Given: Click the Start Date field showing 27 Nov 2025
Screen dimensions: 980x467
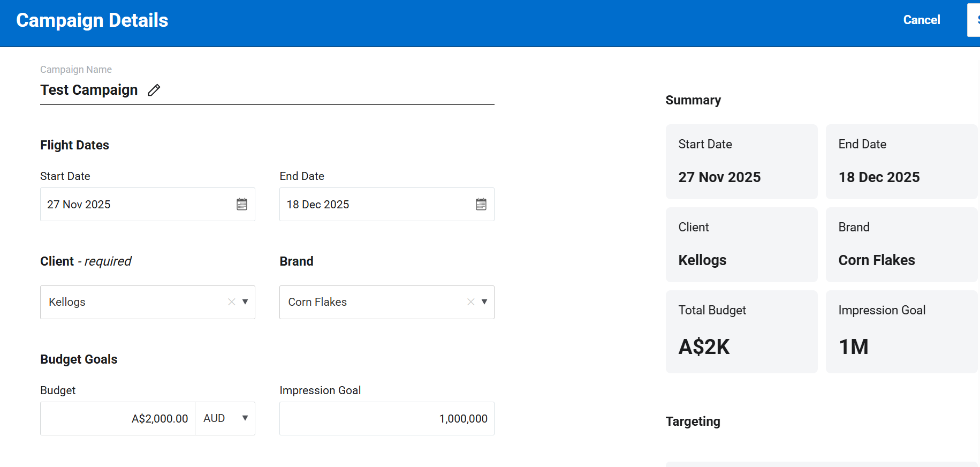Looking at the screenshot, I should (134, 204).
